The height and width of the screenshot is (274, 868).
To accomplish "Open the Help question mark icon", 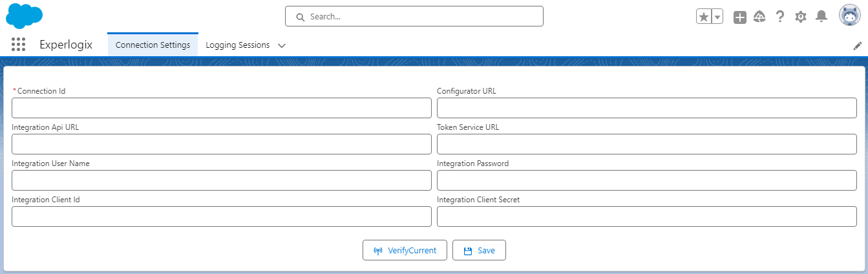I will click(x=780, y=17).
